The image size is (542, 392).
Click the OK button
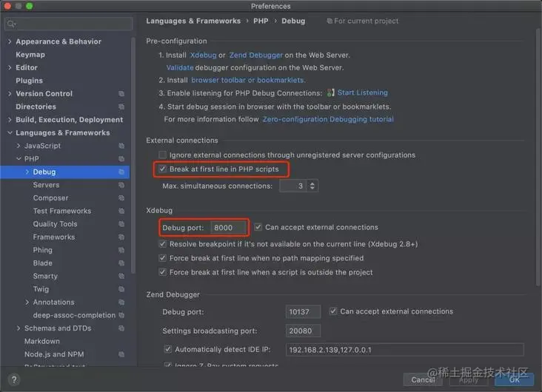coord(514,380)
